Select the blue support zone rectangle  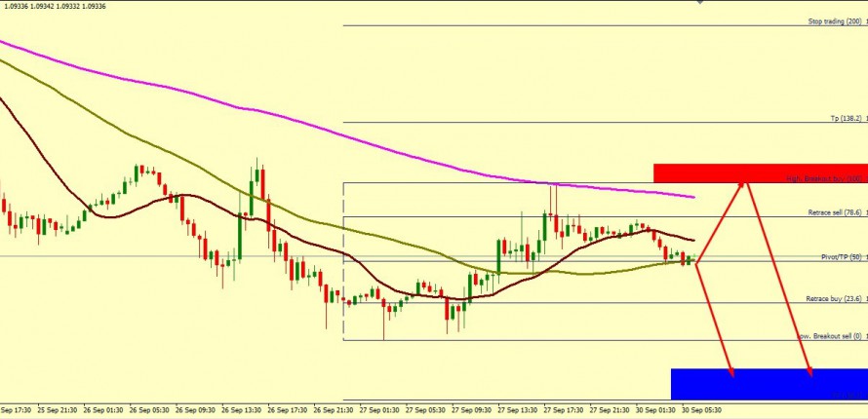click(769, 383)
